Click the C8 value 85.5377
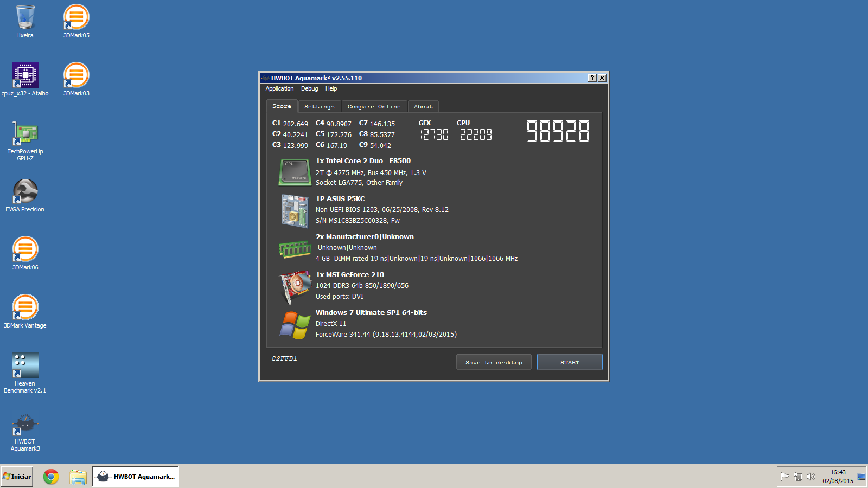 382,134
